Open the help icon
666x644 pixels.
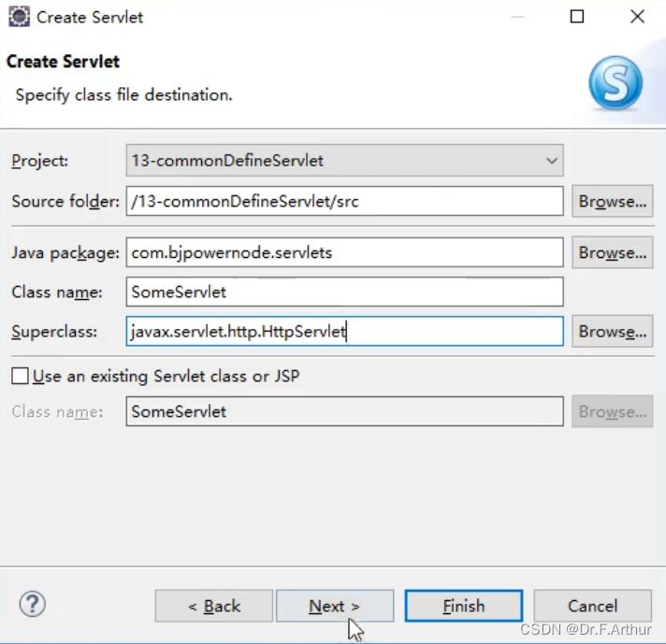[x=33, y=604]
